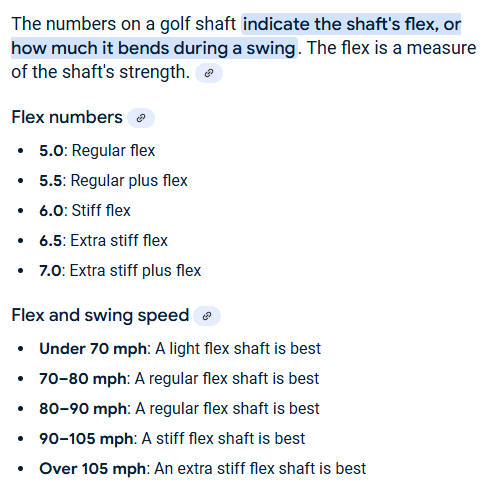
Task: Click the "70–80 mph" bold label
Action: point(83,379)
